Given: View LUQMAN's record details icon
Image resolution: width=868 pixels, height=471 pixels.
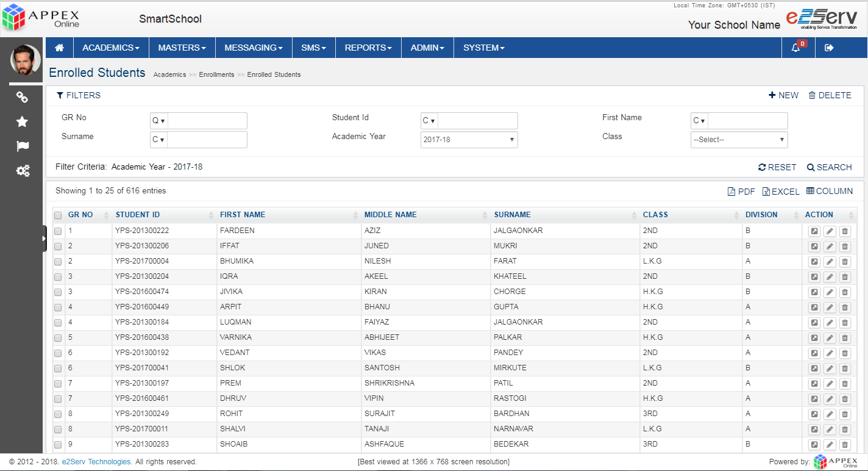Looking at the screenshot, I should tap(814, 323).
